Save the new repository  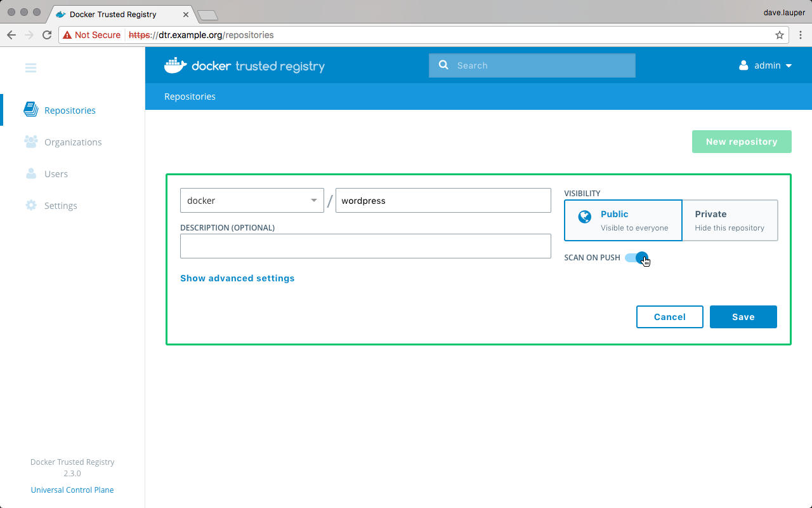pos(743,317)
